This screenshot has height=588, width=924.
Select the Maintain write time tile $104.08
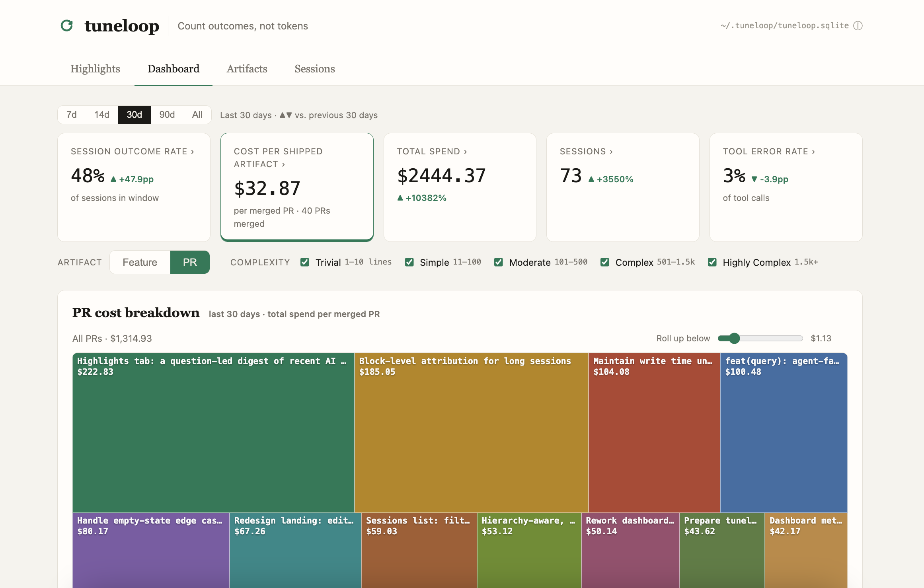coord(654,433)
